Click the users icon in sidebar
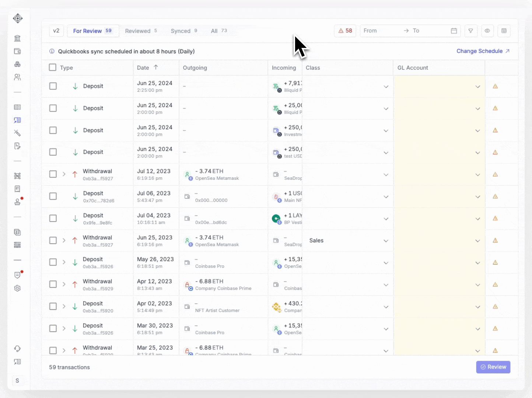 pos(17,77)
